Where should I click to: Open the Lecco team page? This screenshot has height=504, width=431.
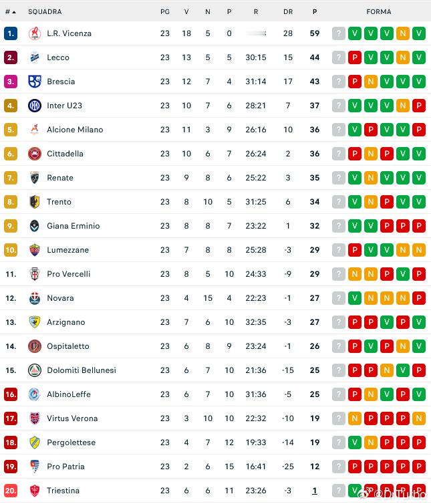[58, 57]
